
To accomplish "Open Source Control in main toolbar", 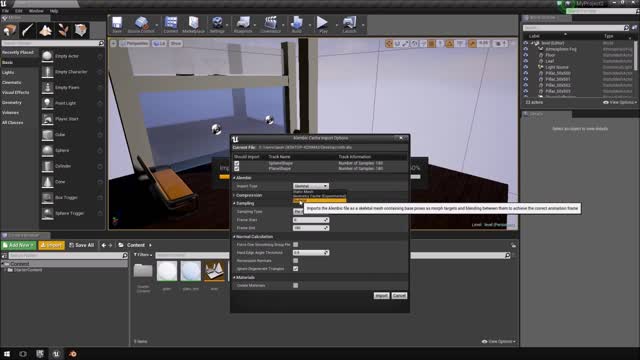I will coord(141,24).
